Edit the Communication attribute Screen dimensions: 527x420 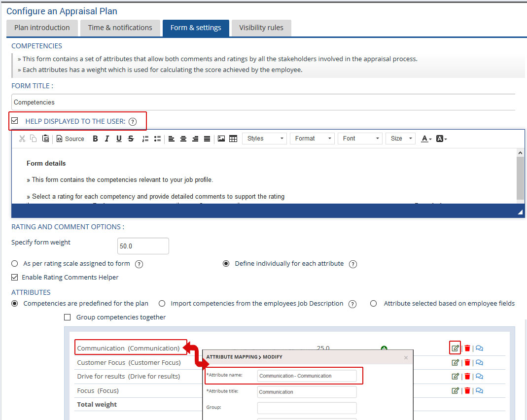tap(455, 348)
